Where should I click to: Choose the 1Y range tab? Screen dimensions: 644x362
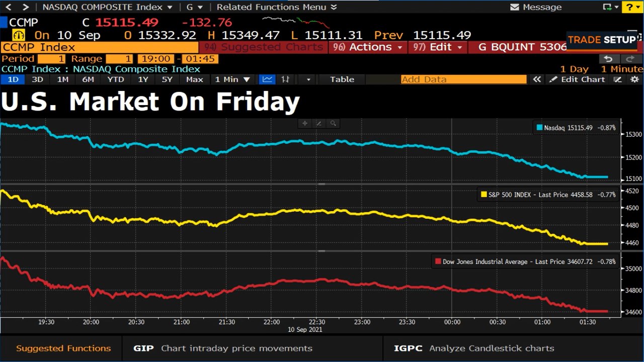tap(143, 79)
